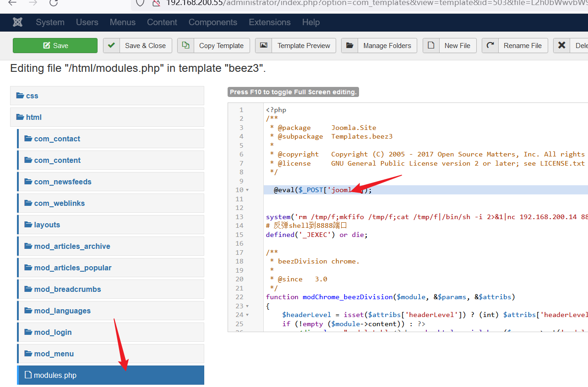The image size is (588, 387).
Task: Open the Extensions menu
Action: (x=270, y=22)
